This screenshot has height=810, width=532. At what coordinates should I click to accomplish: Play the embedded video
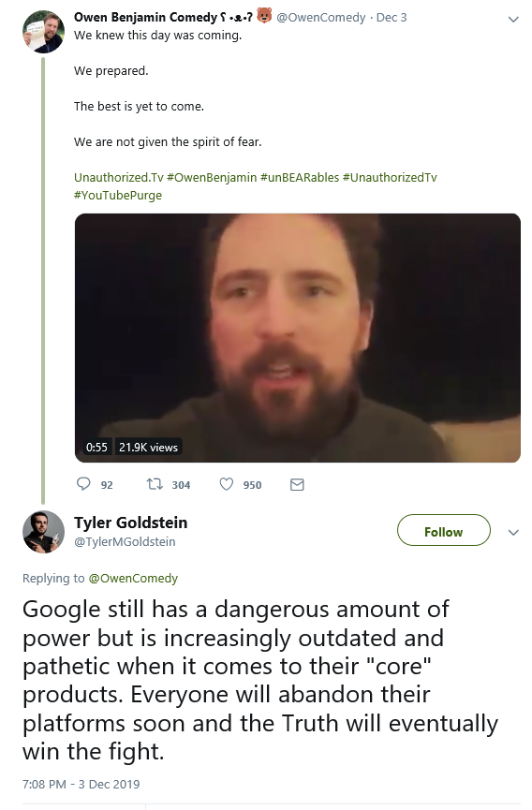[298, 338]
